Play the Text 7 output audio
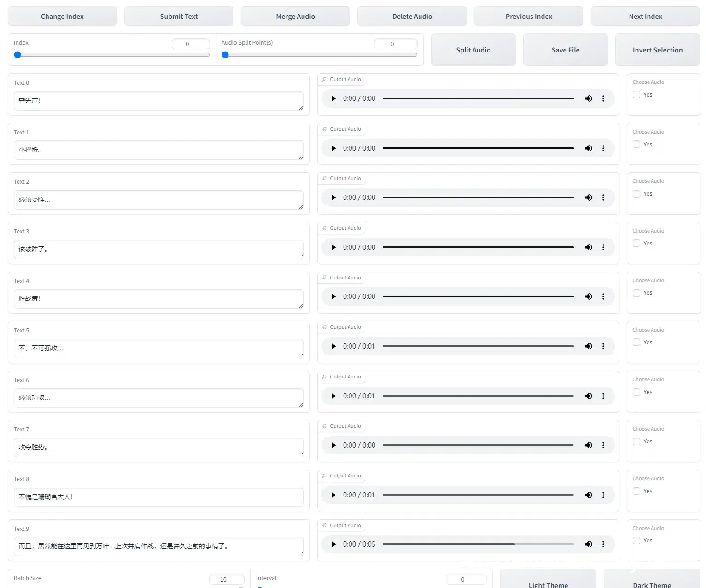Screen dimensions: 706x588 click(334, 445)
